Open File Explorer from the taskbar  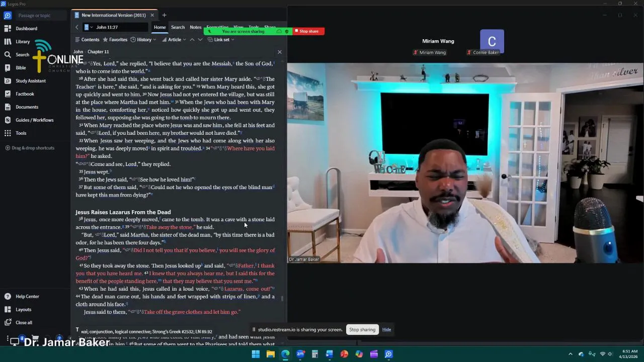[x=270, y=354]
